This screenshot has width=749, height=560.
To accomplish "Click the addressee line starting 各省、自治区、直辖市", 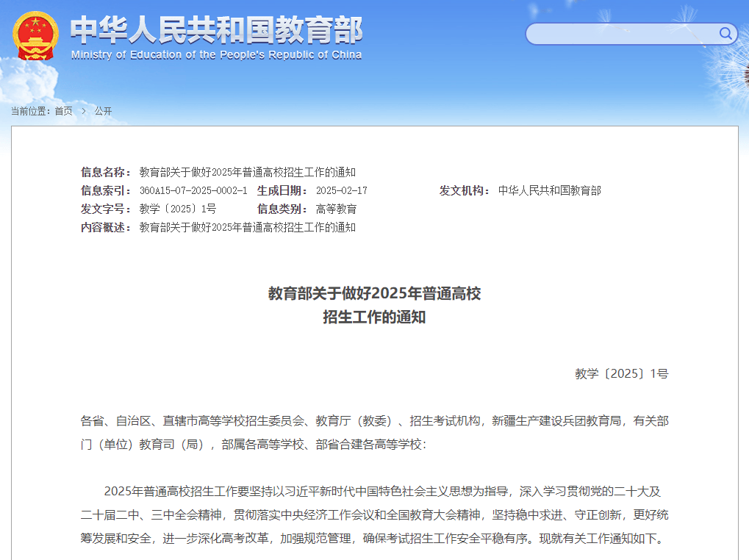I will pyautogui.click(x=375, y=420).
